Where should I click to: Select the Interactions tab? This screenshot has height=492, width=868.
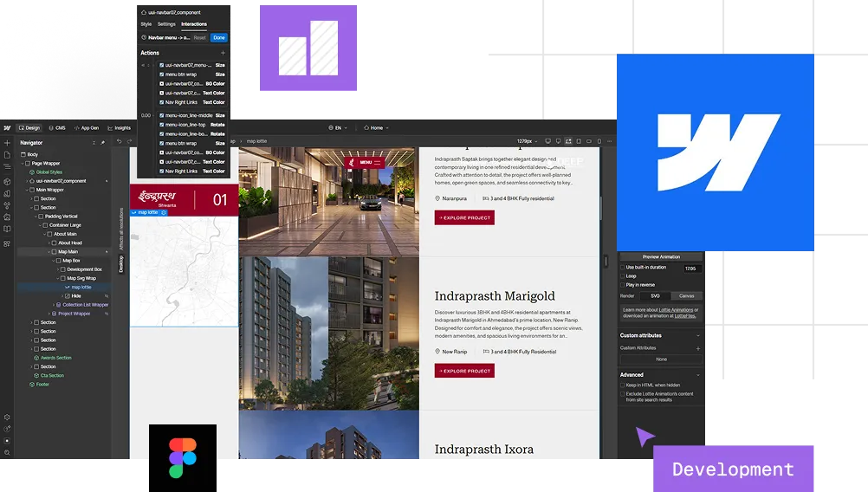(194, 24)
